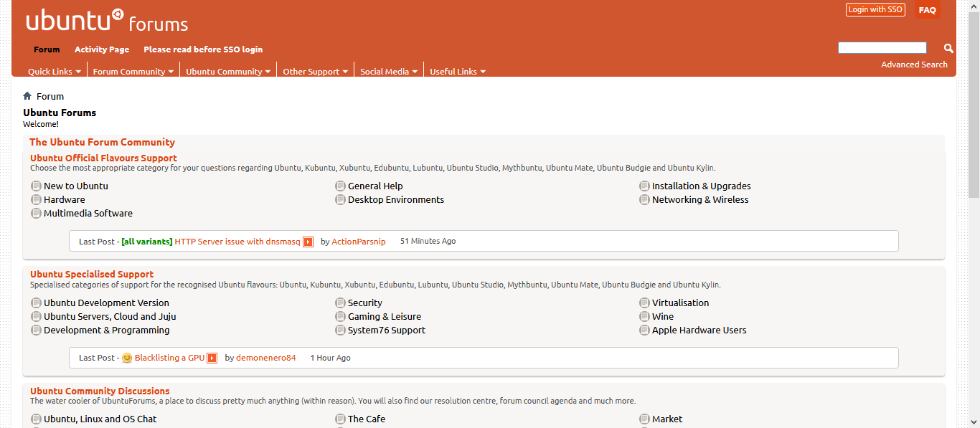This screenshot has height=428, width=980.
Task: Click the go-to-last-post icon after HTTP Server issue
Action: (x=308, y=242)
